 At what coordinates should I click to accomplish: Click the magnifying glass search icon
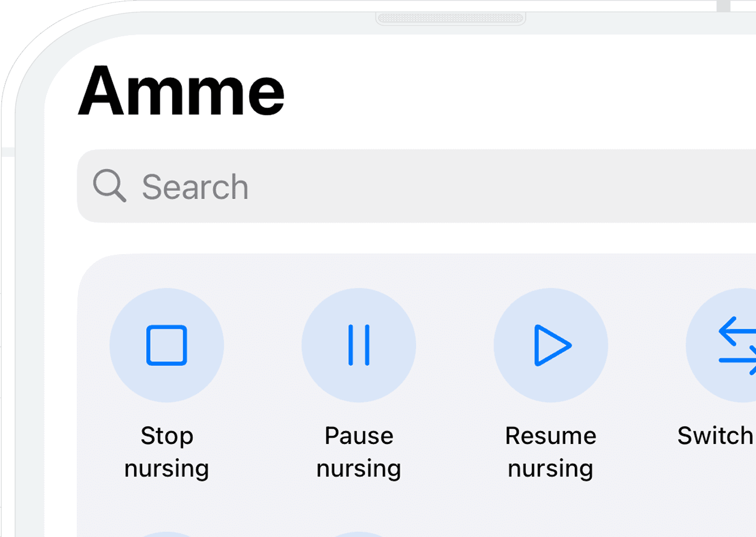pos(109,186)
